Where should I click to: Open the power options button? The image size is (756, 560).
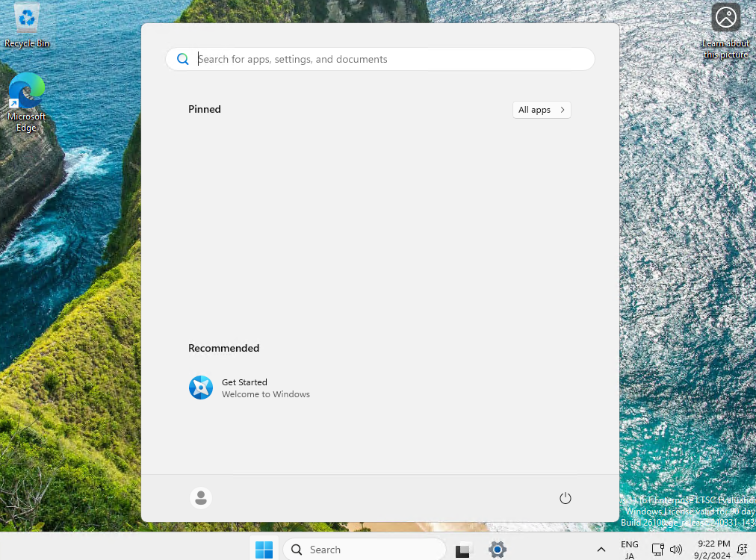pyautogui.click(x=565, y=498)
